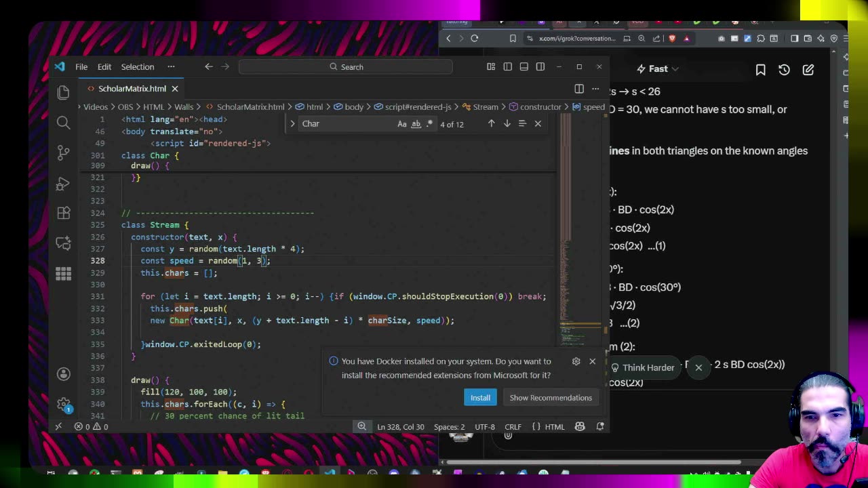
Task: Open the Customize Layout icon in the title bar
Action: tap(491, 66)
